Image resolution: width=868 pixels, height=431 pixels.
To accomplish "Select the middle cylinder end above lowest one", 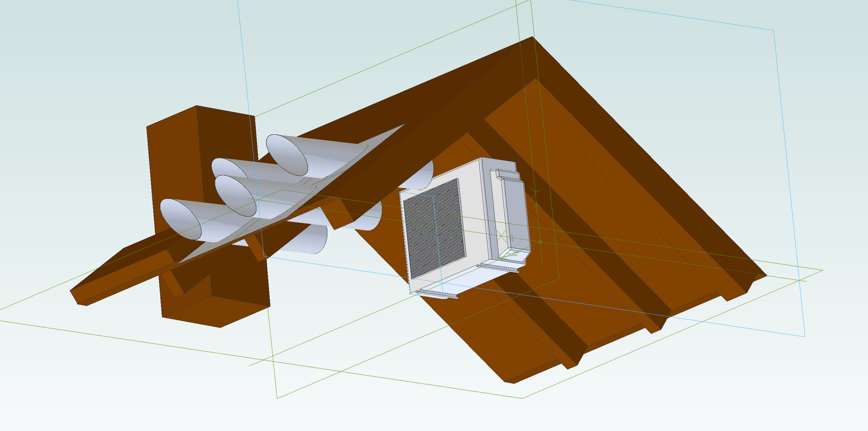I will 235,196.
